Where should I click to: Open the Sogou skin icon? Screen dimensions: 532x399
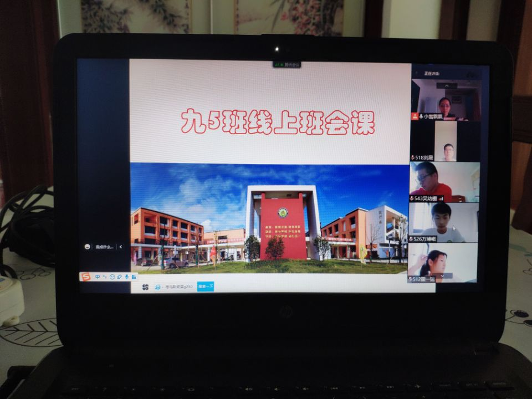click(x=119, y=276)
